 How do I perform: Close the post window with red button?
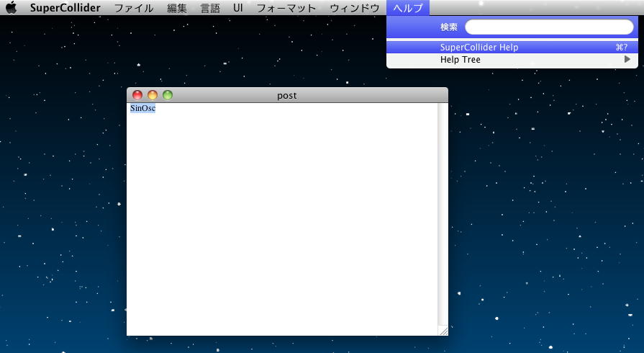click(x=137, y=95)
